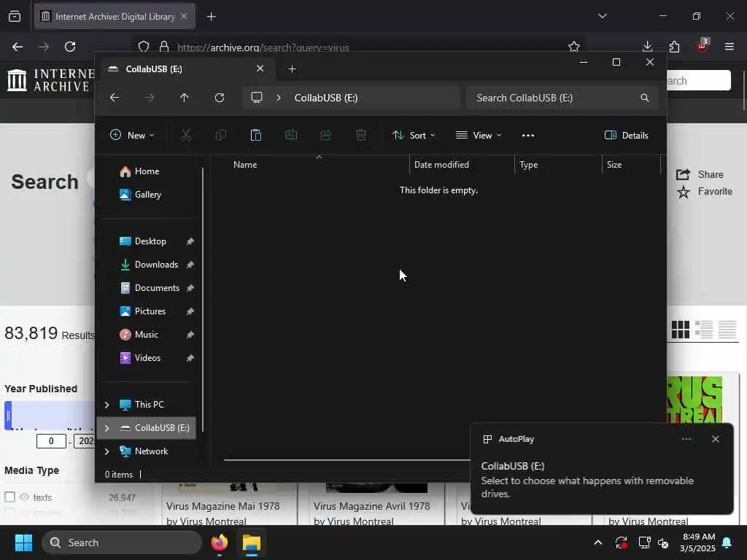Close the AutoPlay notification
The height and width of the screenshot is (560, 747).
[715, 439]
